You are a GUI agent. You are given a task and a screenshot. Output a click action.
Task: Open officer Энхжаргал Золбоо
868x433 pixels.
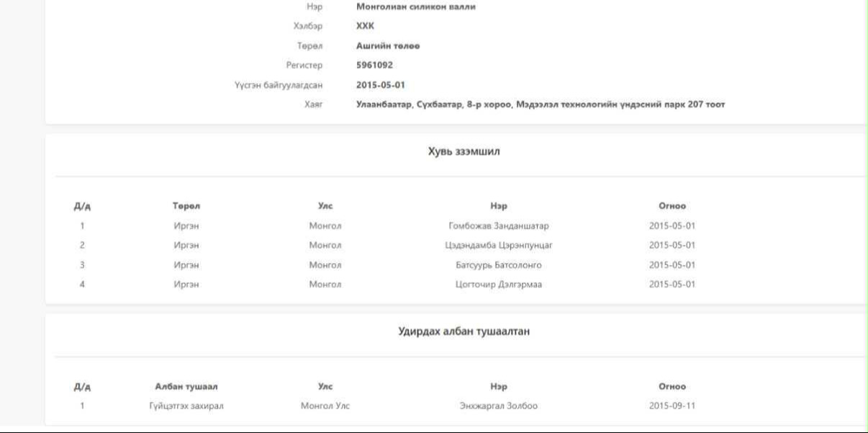pos(498,406)
